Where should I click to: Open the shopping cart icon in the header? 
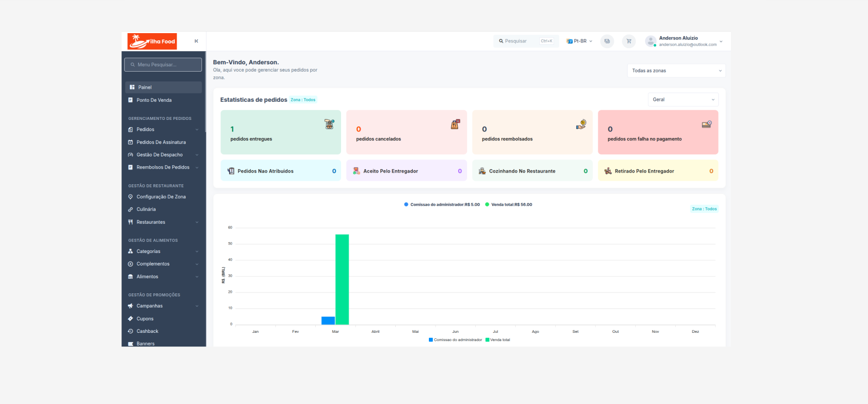point(629,41)
